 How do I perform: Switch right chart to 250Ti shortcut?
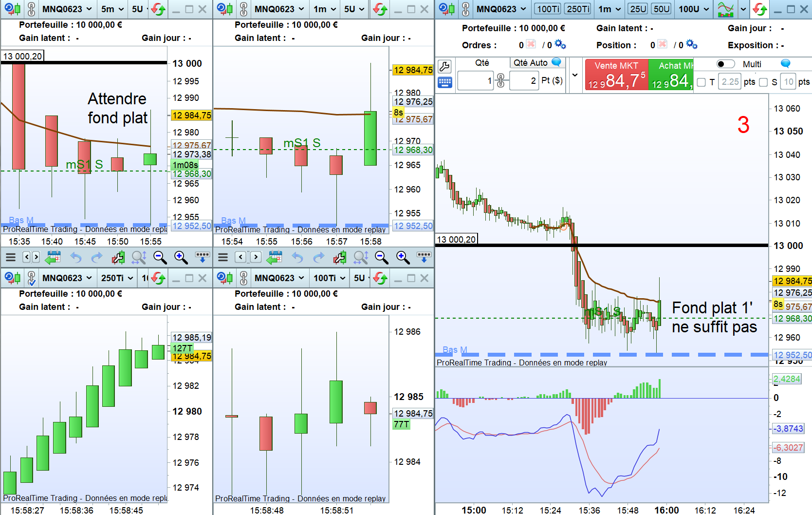point(578,9)
